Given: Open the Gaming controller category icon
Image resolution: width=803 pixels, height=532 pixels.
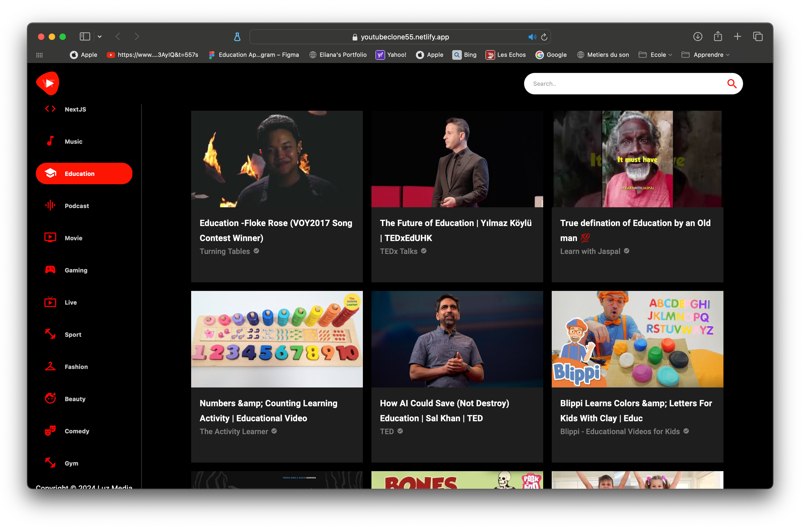Looking at the screenshot, I should (x=50, y=270).
